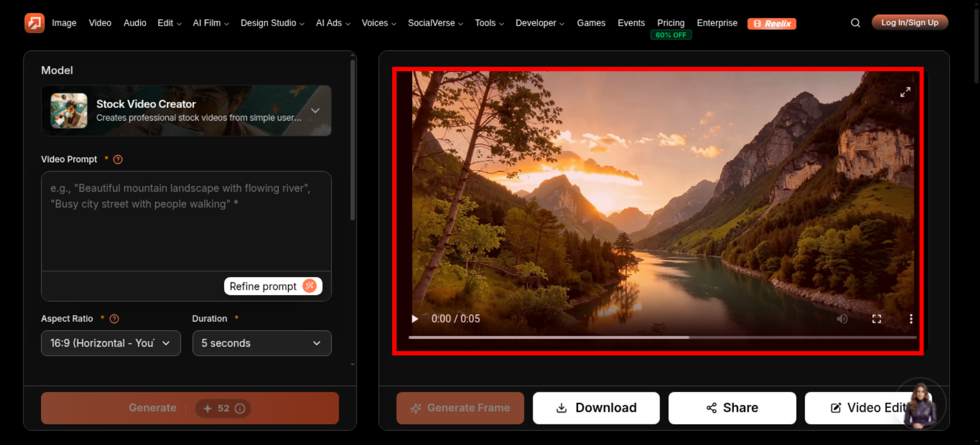Click the Log In/Sign Up button
980x445 pixels.
(x=910, y=23)
